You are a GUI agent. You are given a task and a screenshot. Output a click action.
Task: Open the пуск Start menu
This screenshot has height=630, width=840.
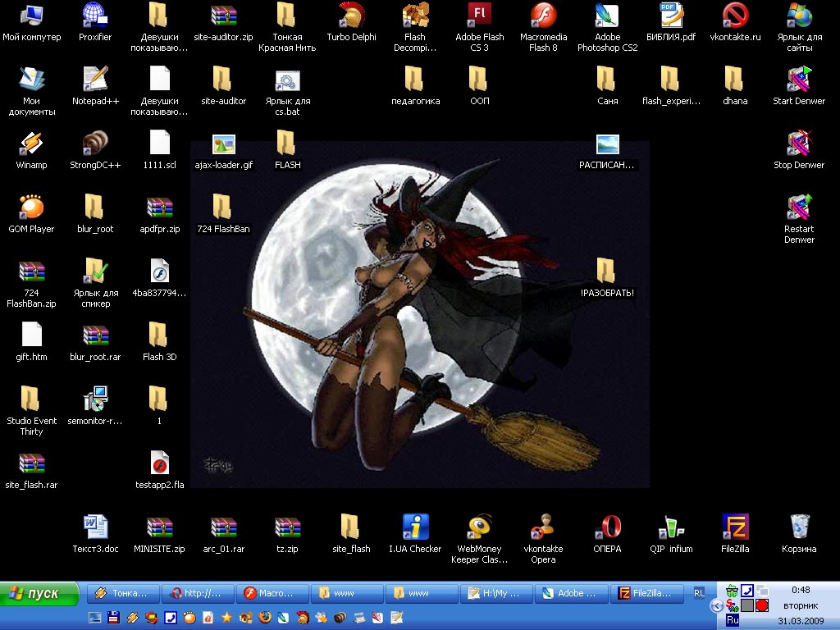coord(39,594)
